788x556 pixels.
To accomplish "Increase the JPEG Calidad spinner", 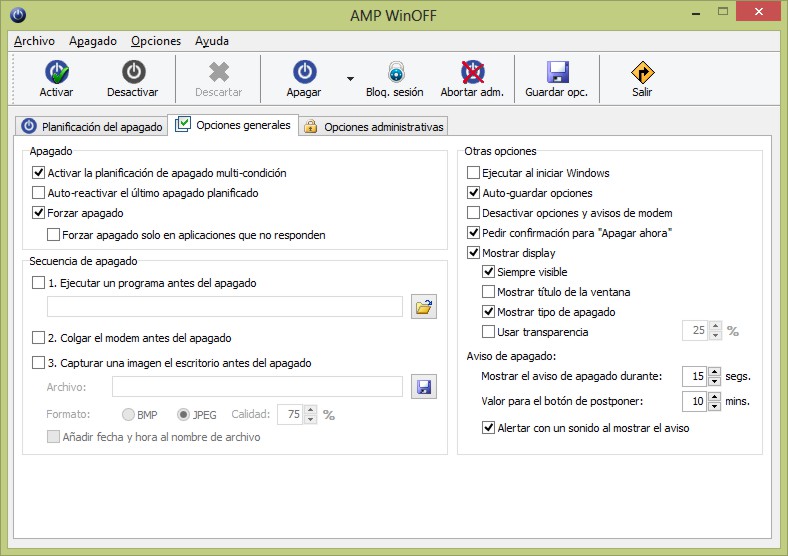I will 311,410.
